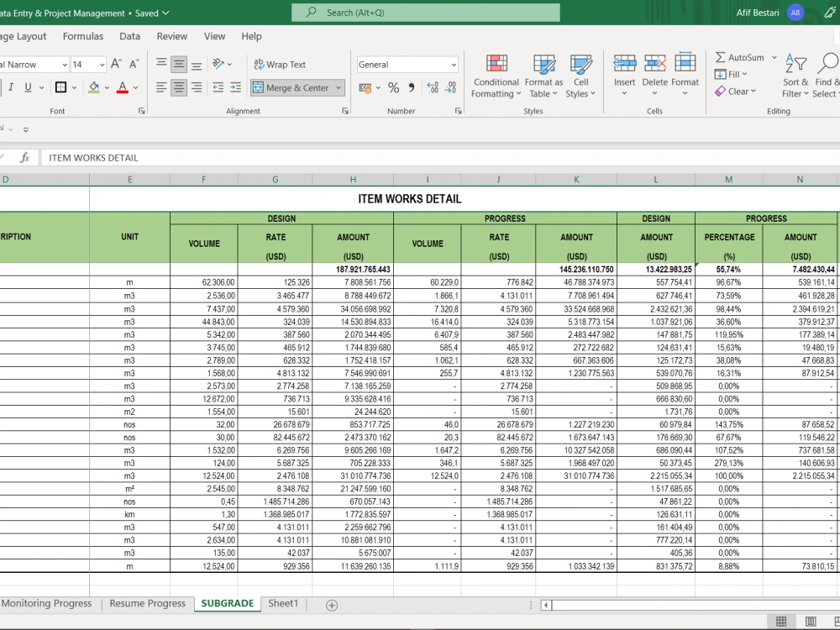Apply percent style
The image size is (840, 630).
(394, 87)
